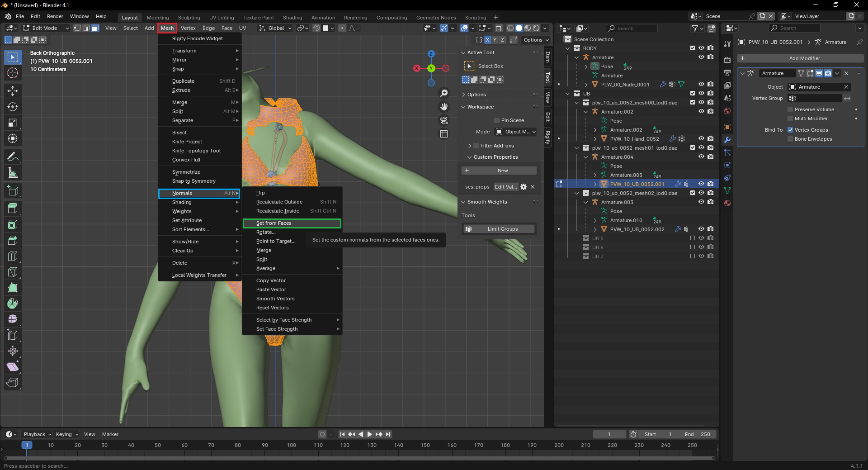Expand the Armature.003 tree item

click(x=586, y=202)
